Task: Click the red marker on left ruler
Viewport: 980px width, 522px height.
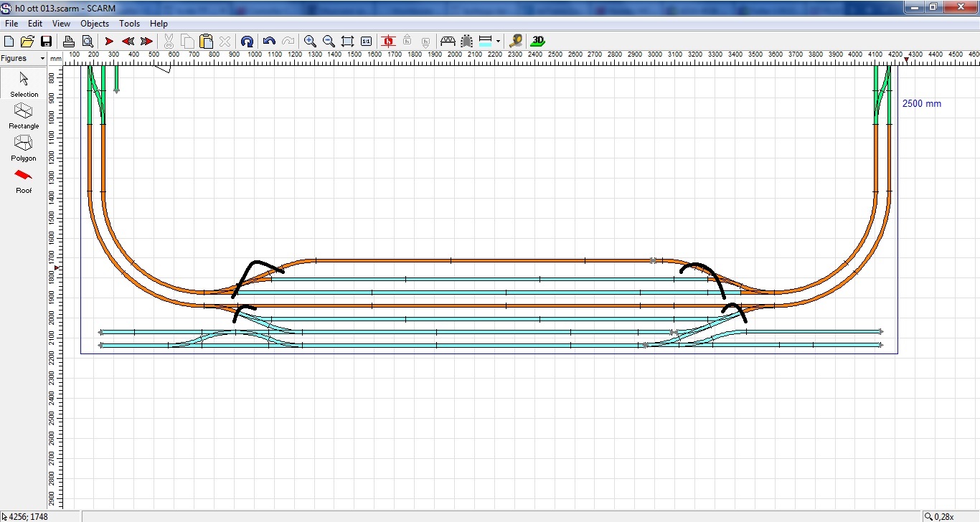Action: click(x=57, y=267)
